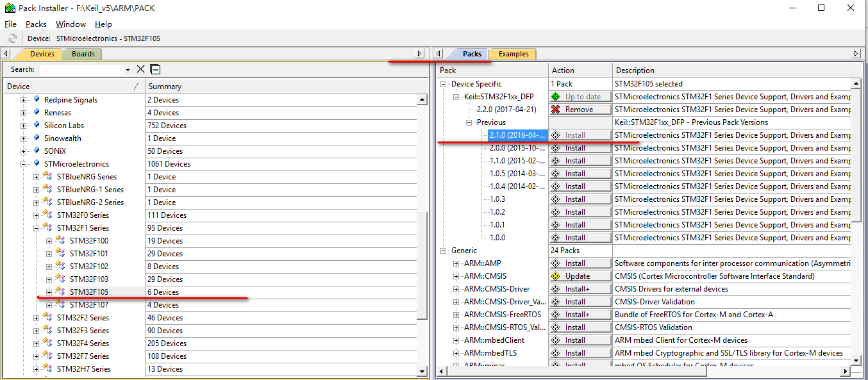Expand the STM32F107 tree node
Image resolution: width=868 pixels, height=380 pixels.
coord(49,305)
